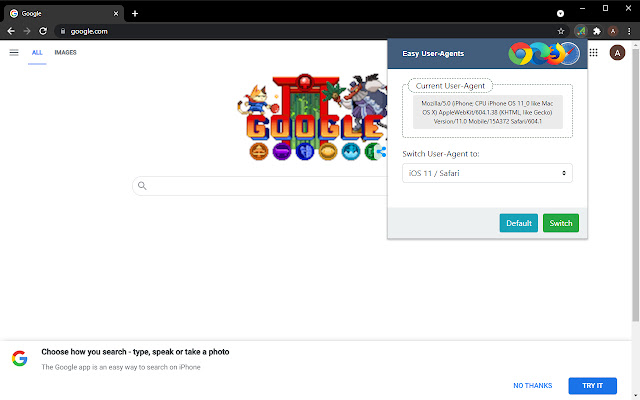The height and width of the screenshot is (400, 640).
Task: Click the 'Easy User-Agents' title text
Action: (x=433, y=53)
